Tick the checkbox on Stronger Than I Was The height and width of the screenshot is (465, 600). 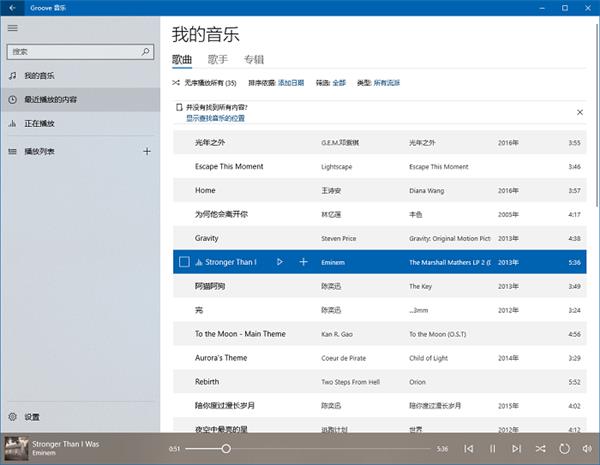pos(183,262)
